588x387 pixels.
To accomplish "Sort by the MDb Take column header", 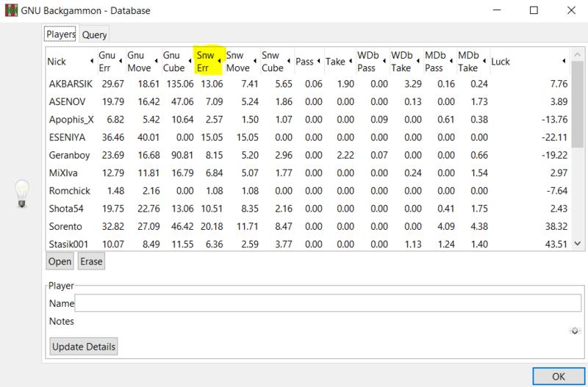I will [473, 62].
